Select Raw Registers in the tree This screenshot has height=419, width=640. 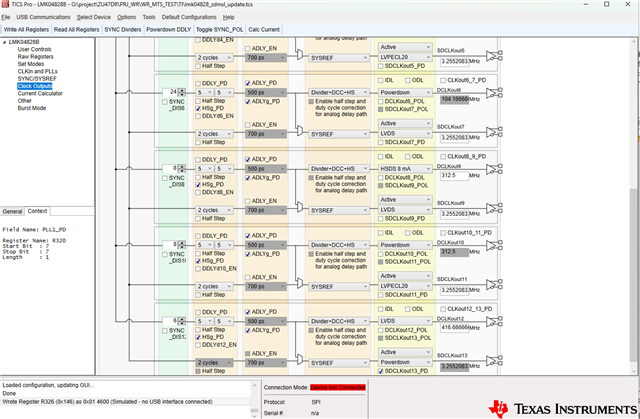click(36, 57)
